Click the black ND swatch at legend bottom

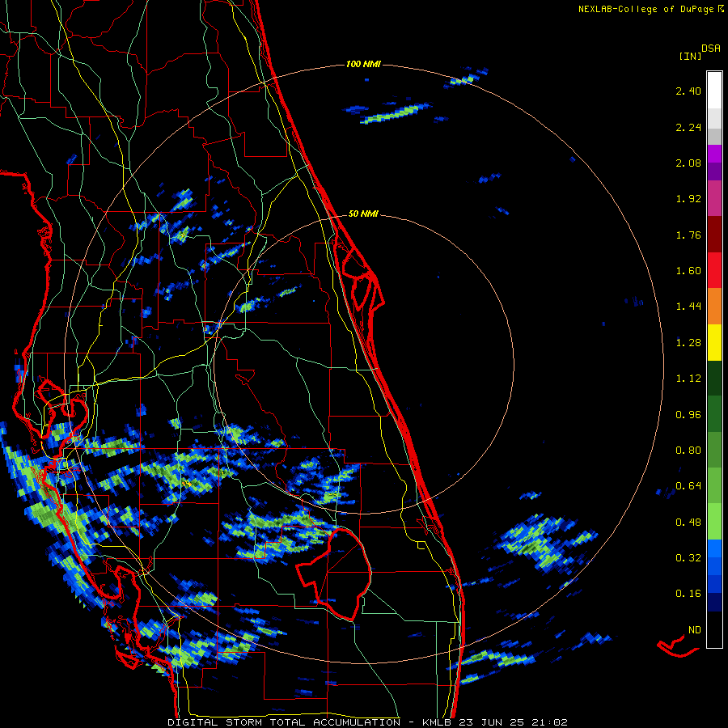click(x=714, y=629)
